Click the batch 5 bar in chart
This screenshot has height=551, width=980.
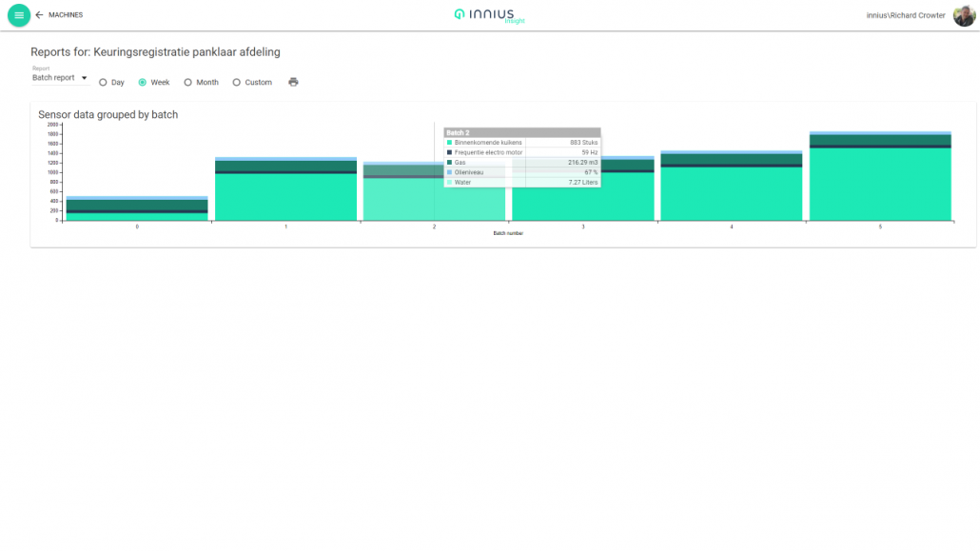tap(880, 176)
